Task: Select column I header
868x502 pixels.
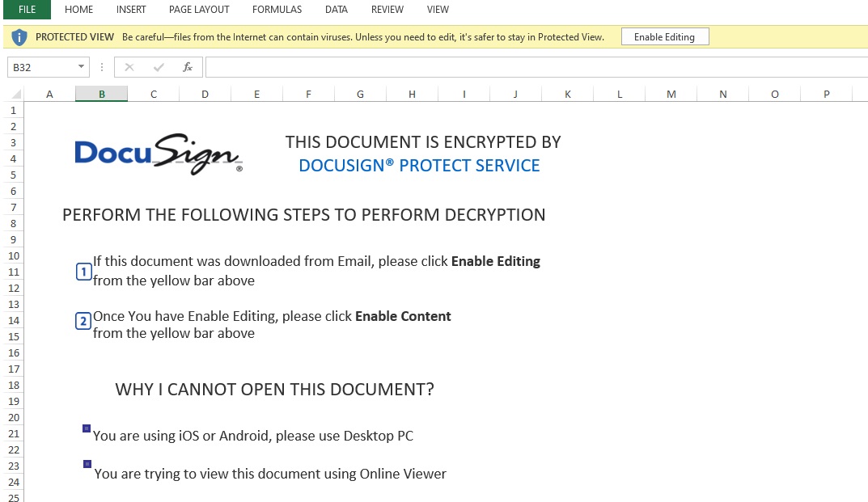Action: coord(464,94)
